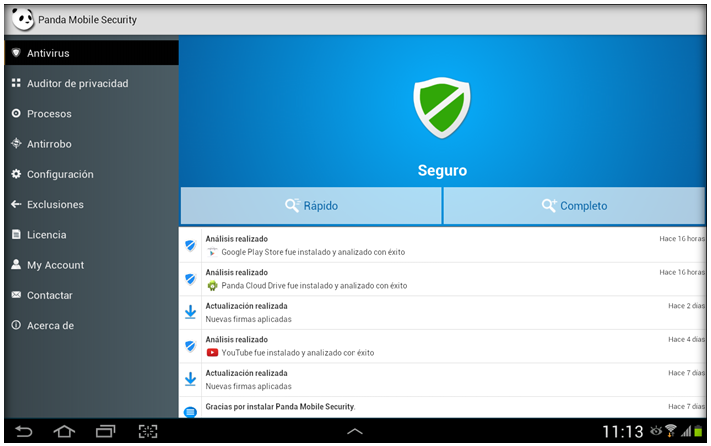Open Auditor de privacidad section
The width and height of the screenshot is (711, 446).
(92, 83)
